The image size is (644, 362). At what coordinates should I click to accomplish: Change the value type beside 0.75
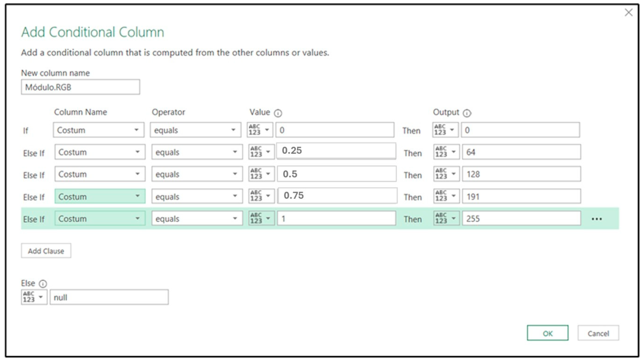tap(261, 196)
